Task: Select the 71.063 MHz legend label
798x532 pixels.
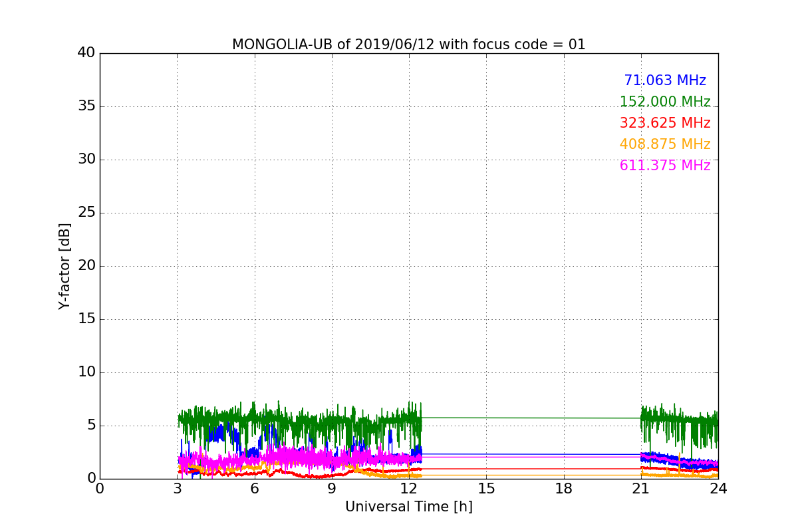Action: point(665,80)
